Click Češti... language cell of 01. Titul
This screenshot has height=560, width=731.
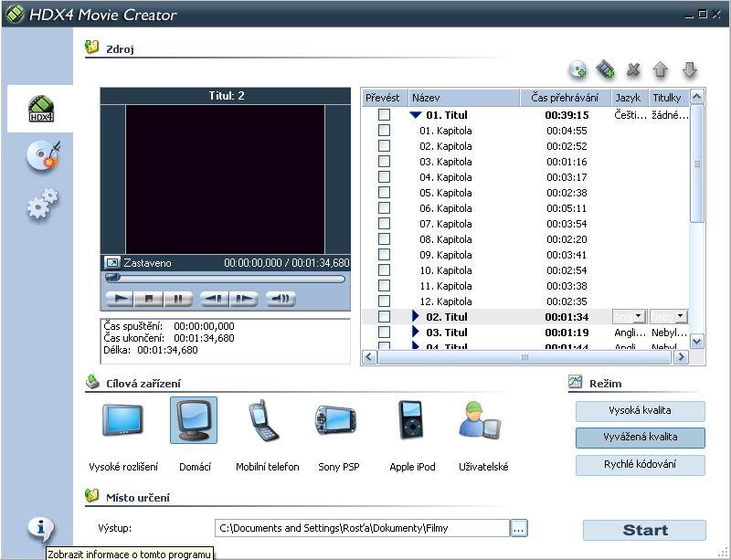tap(630, 115)
